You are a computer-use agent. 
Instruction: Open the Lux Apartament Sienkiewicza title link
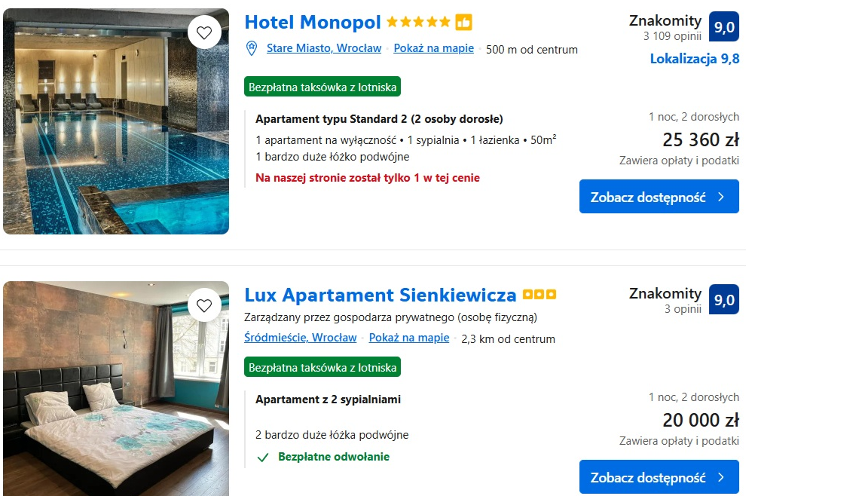381,295
